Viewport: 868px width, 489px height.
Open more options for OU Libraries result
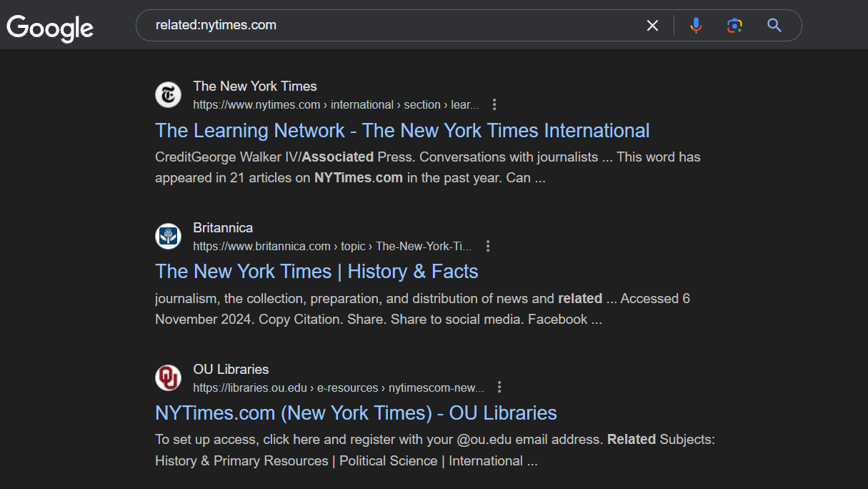(x=499, y=387)
